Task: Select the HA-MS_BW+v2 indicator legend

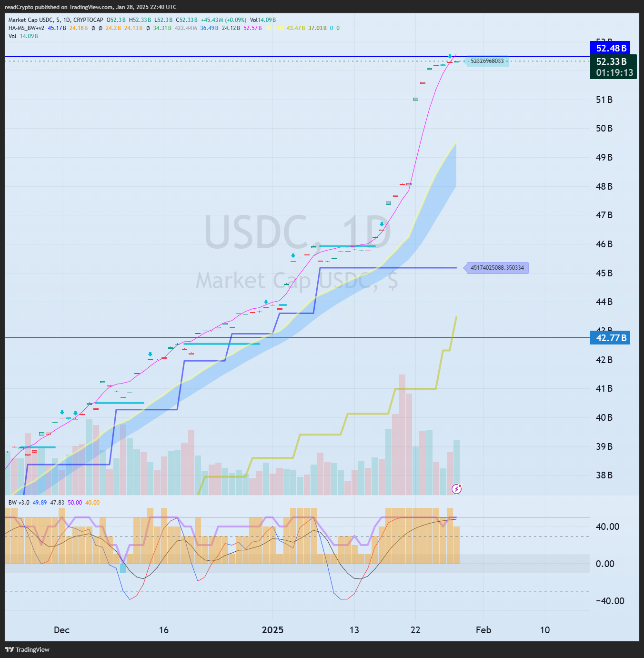Action: (27, 28)
